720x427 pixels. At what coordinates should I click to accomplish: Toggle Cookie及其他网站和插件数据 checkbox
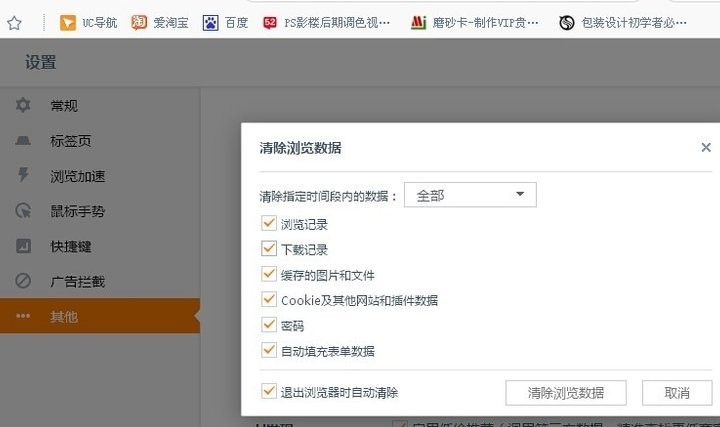(269, 299)
